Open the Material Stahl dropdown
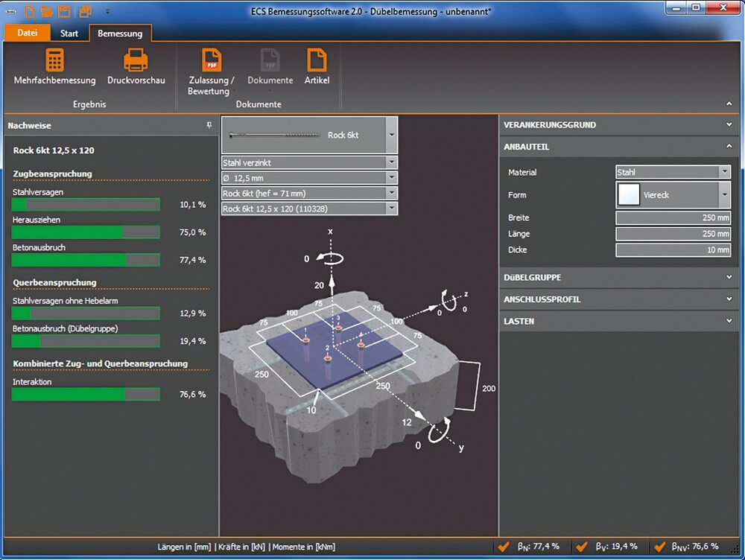The image size is (745, 560). coord(725,172)
